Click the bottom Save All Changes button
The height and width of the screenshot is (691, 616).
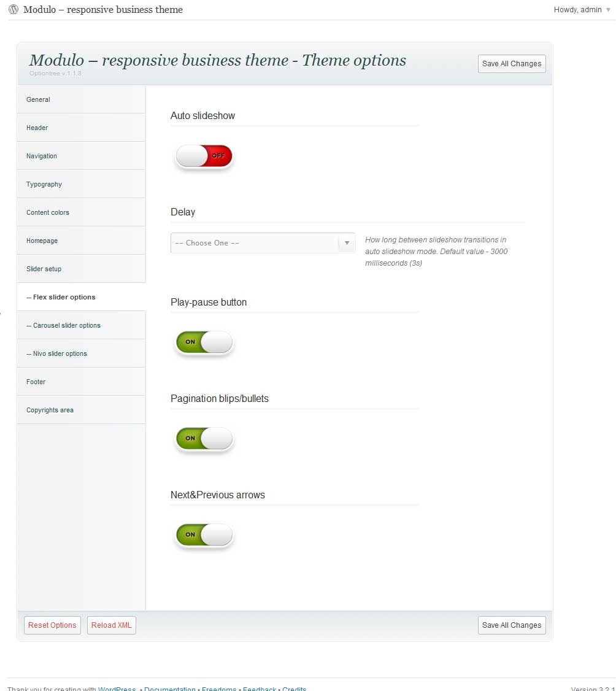(512, 625)
